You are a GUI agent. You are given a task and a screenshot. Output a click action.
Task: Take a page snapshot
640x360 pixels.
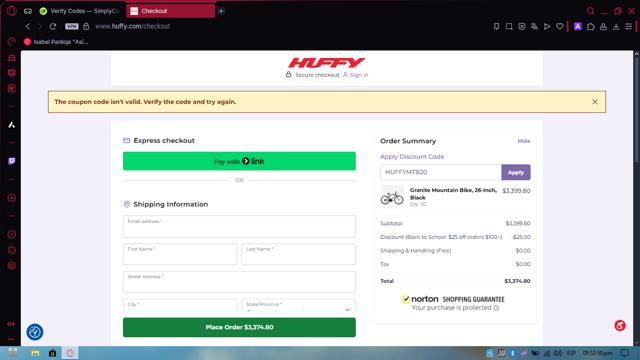click(509, 27)
